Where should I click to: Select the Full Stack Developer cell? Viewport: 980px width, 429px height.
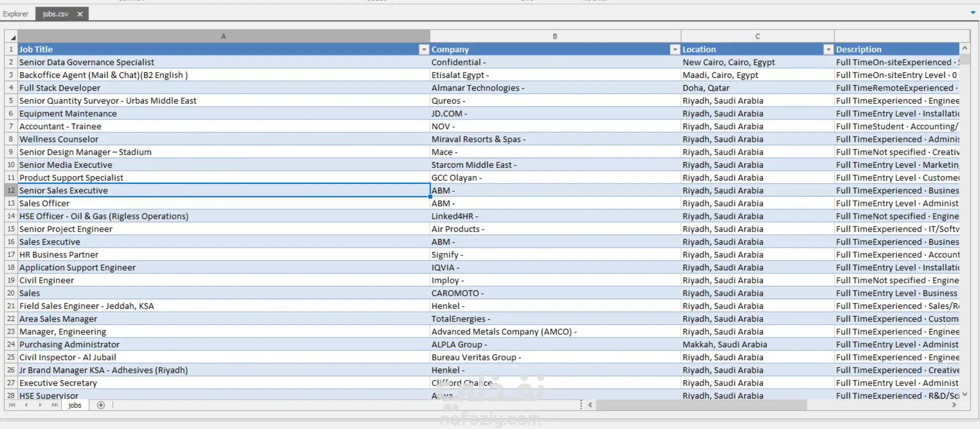coord(223,88)
